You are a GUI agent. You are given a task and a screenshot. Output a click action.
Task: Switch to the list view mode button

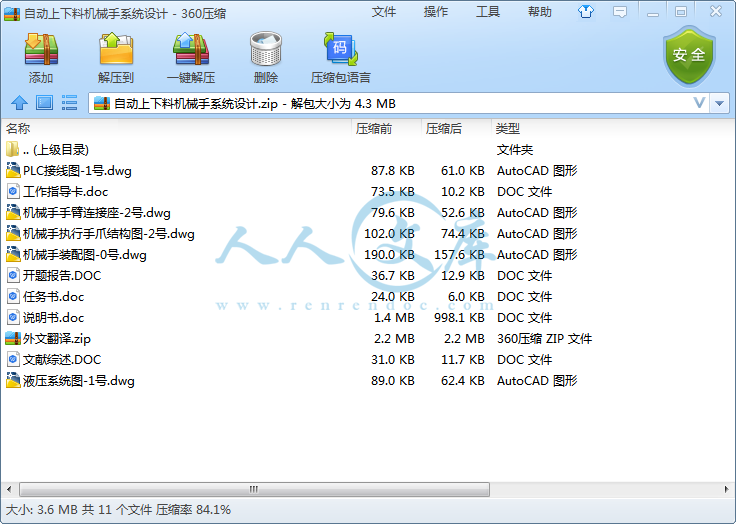[x=69, y=102]
